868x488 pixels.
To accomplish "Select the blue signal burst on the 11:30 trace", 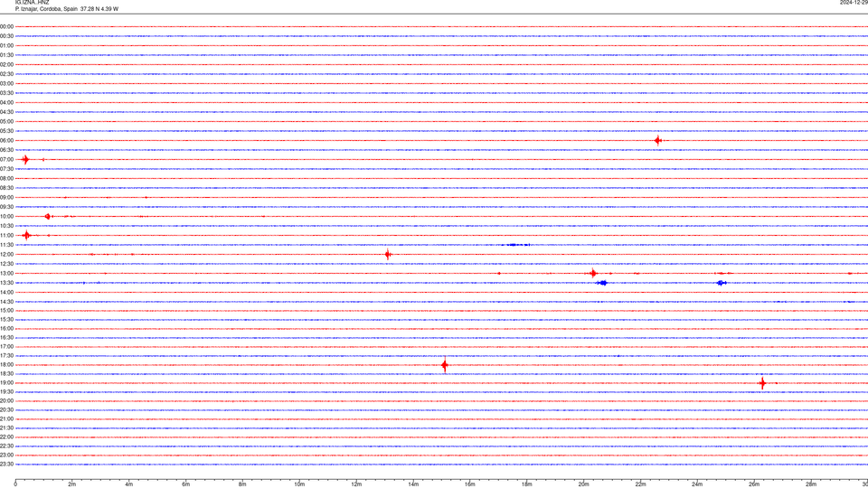I will 515,245.
